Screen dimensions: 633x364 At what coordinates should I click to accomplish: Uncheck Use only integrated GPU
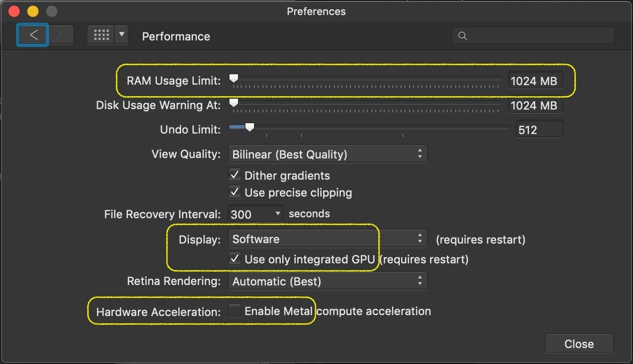point(235,258)
